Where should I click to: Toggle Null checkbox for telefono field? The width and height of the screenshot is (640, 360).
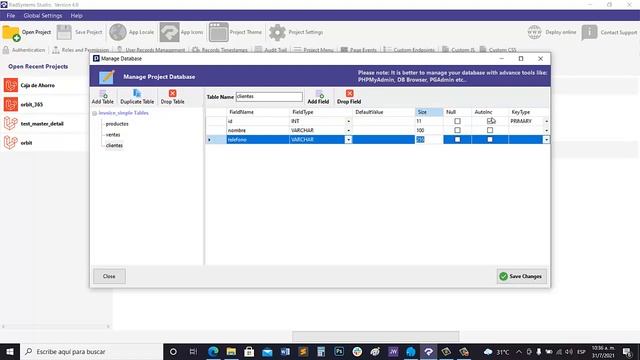click(457, 140)
